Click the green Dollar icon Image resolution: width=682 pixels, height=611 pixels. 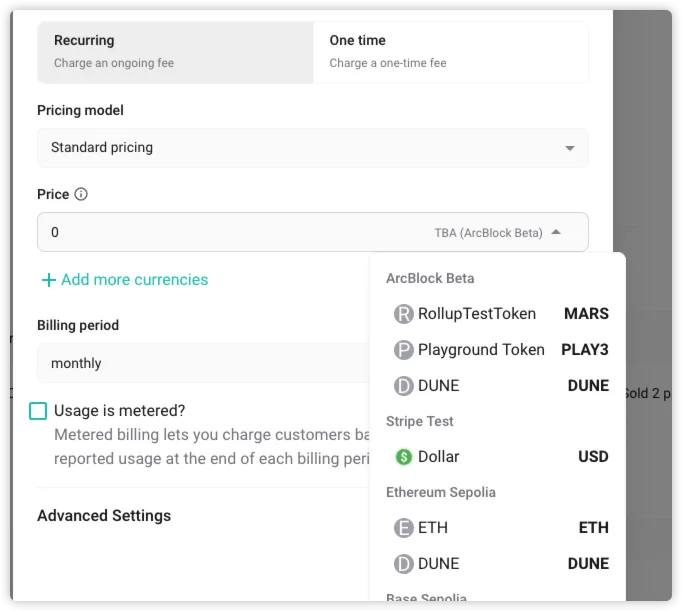tap(403, 457)
